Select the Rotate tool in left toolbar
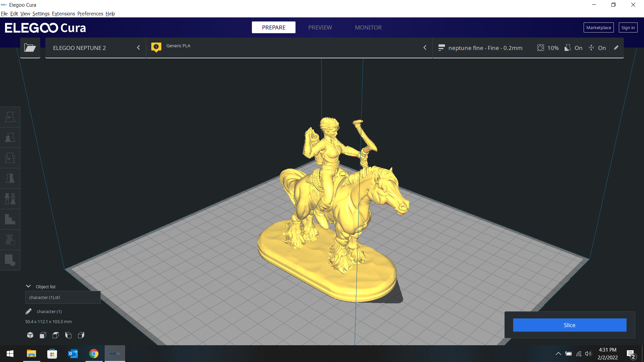 (x=10, y=158)
